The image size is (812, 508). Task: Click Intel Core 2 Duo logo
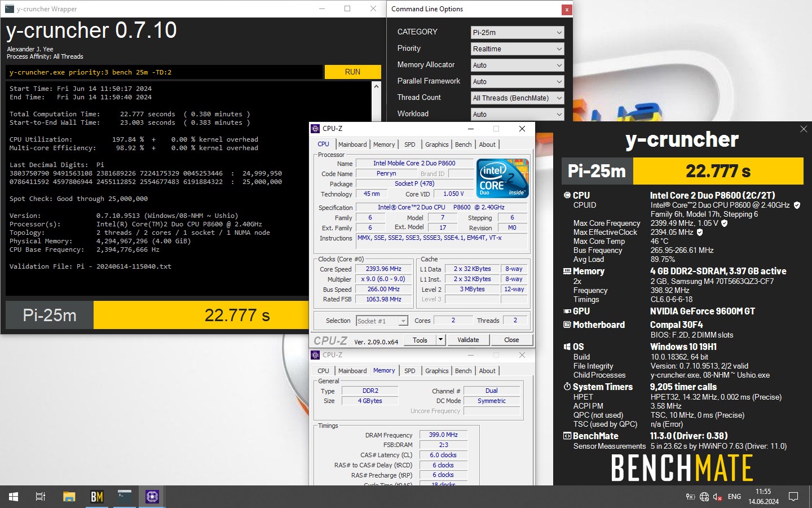click(x=503, y=178)
